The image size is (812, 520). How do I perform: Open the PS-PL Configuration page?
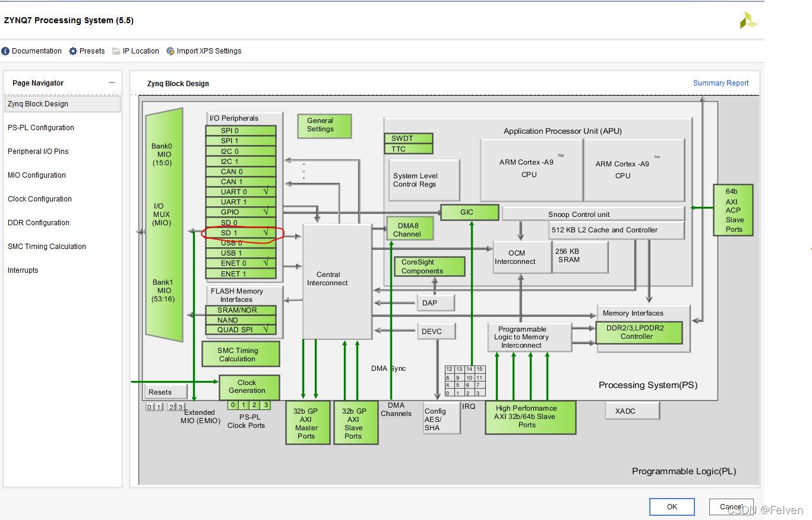tap(40, 127)
